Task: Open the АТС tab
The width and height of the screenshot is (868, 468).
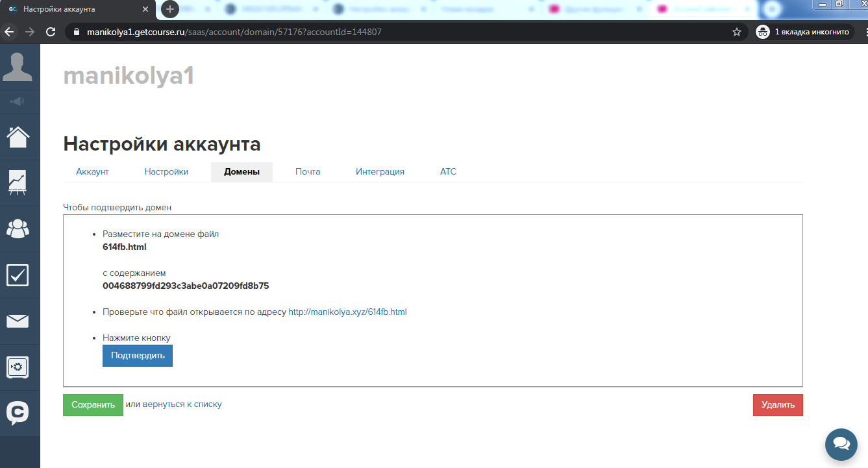Action: (x=448, y=172)
